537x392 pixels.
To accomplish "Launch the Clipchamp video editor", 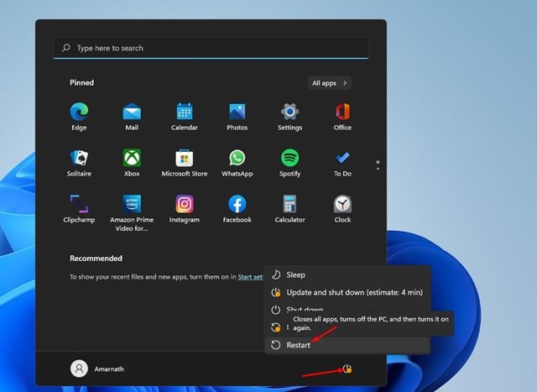I will coord(79,209).
